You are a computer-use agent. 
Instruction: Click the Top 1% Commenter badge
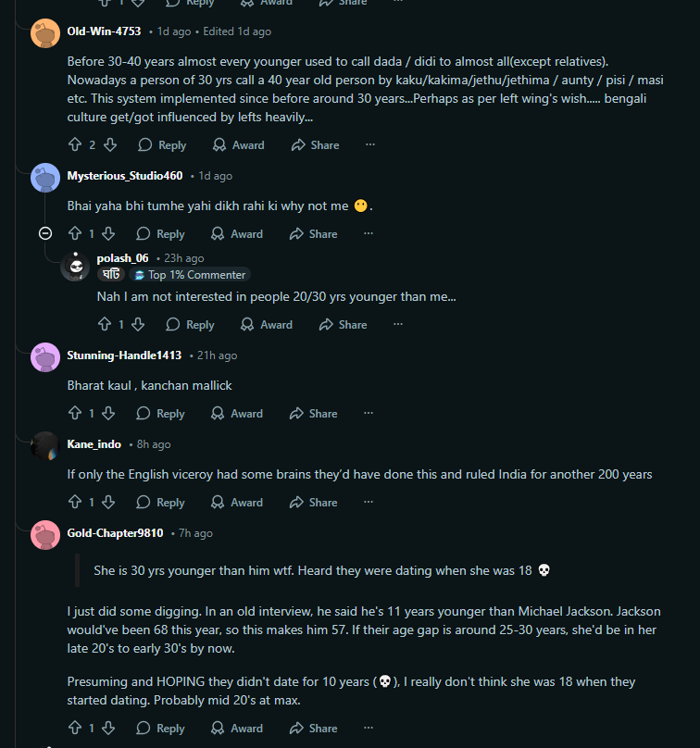(191, 275)
